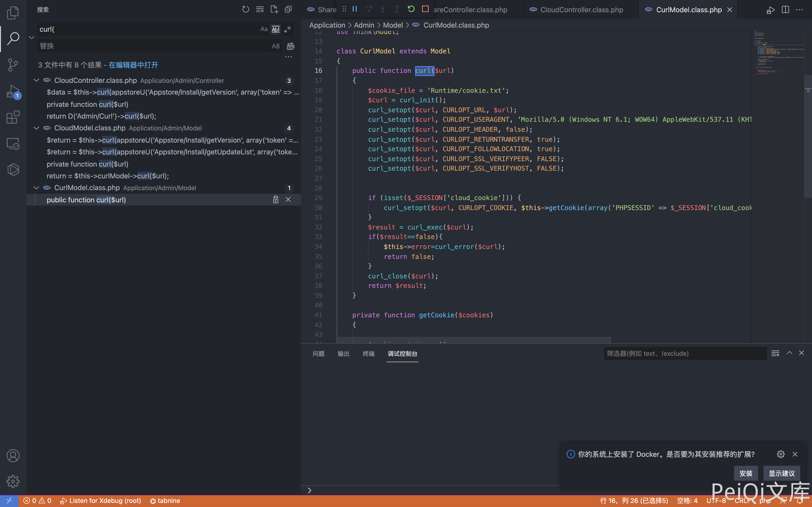The image size is (812, 507).
Task: Open the Run and Debug view
Action: [x=13, y=91]
